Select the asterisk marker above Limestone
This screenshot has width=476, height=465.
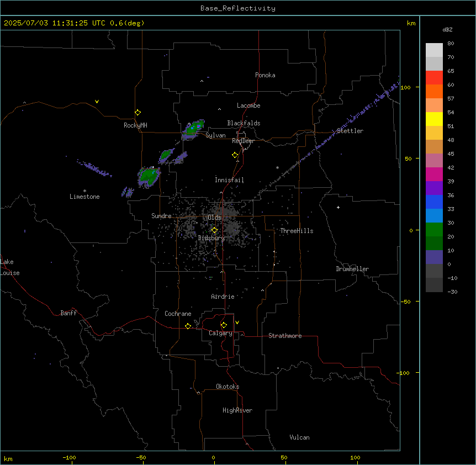[x=84, y=191]
